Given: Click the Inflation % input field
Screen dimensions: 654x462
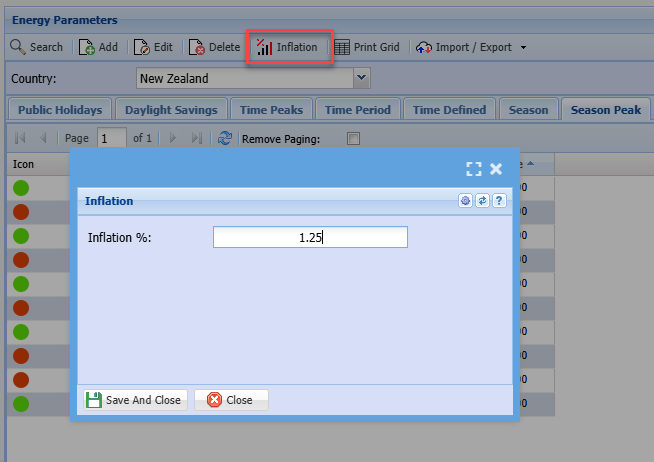Looking at the screenshot, I should [310, 237].
